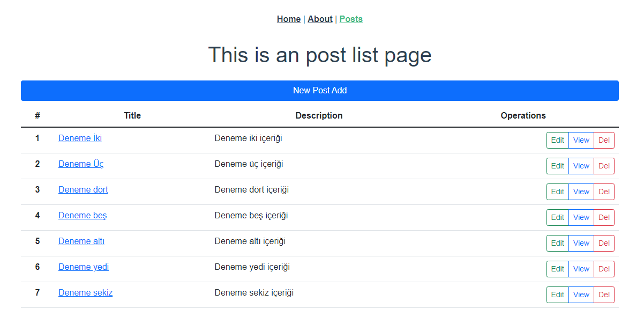Select the Posts nav link

(x=351, y=19)
